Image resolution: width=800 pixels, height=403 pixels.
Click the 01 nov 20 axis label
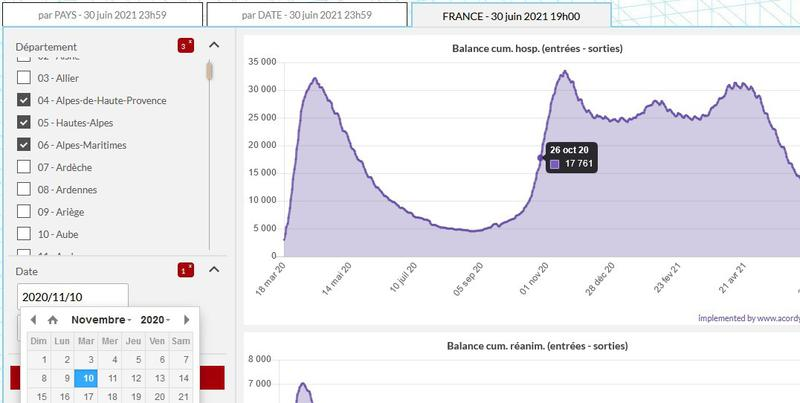coord(534,280)
